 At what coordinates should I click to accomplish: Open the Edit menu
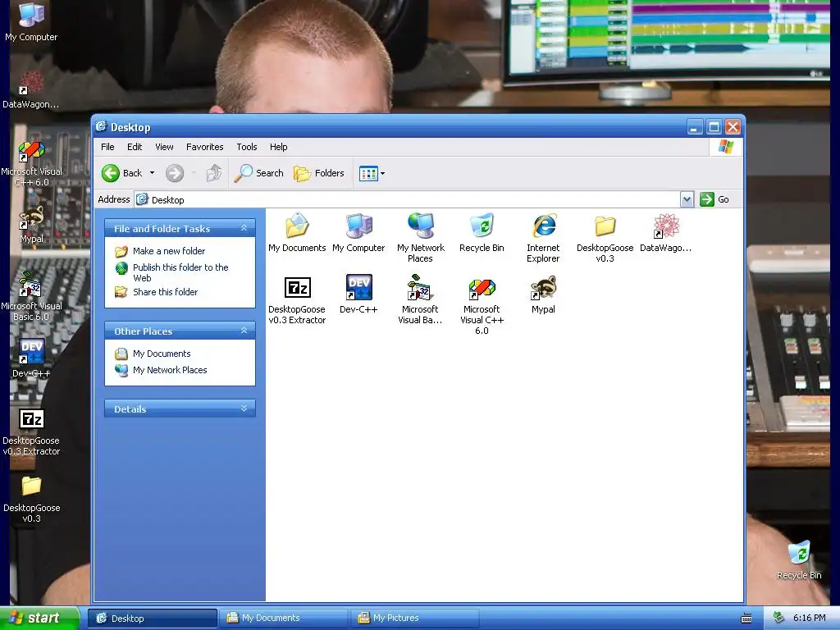click(135, 147)
